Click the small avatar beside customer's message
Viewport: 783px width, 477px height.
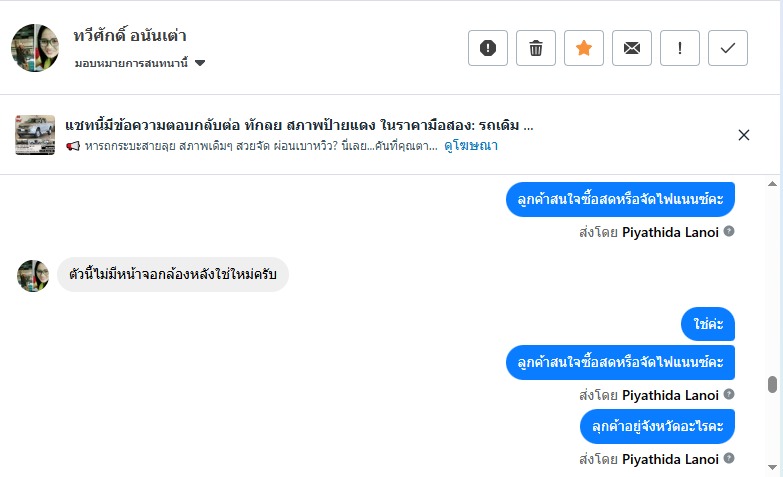[33, 276]
